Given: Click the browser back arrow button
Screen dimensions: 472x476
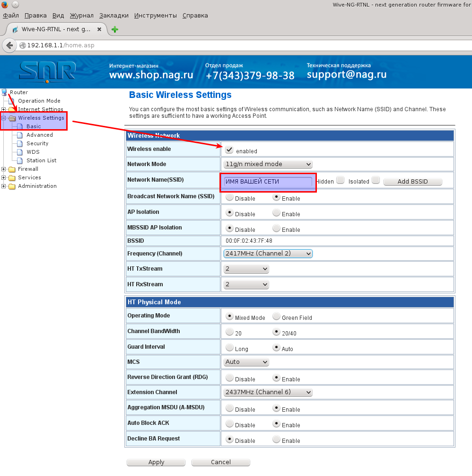Looking at the screenshot, I should [9, 45].
